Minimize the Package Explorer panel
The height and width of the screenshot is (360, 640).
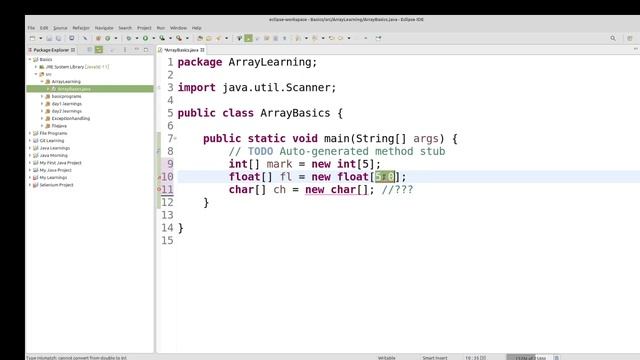(x=137, y=49)
